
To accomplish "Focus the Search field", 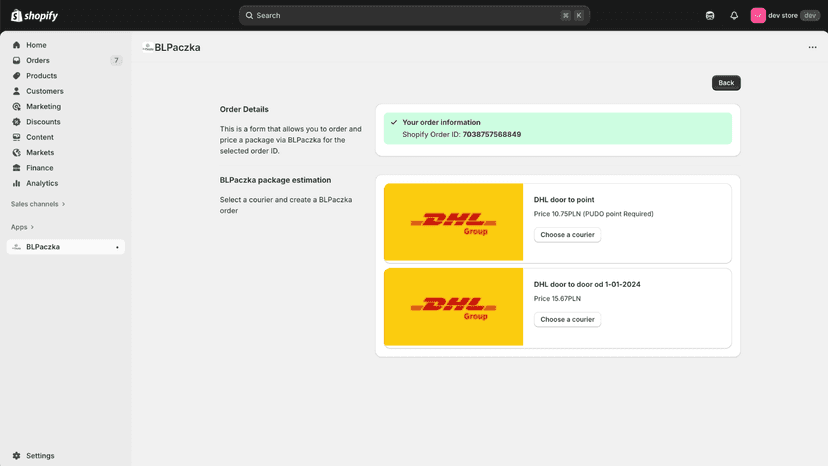I will [x=414, y=15].
